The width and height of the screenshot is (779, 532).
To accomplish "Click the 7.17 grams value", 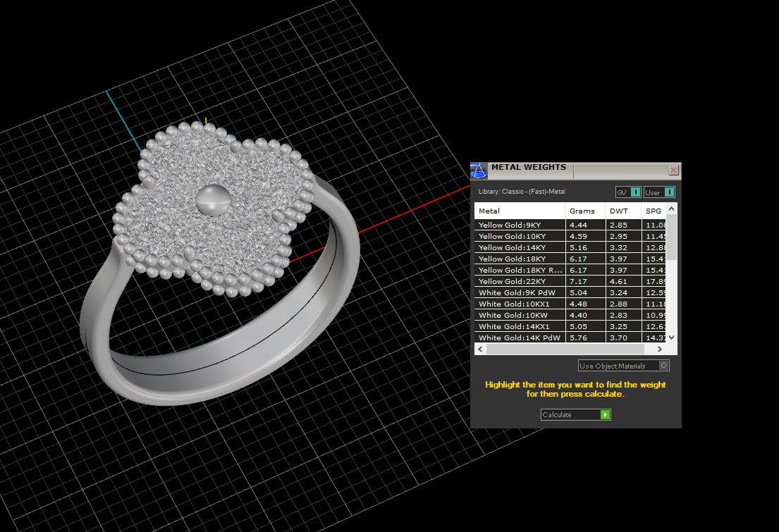I will [578, 281].
